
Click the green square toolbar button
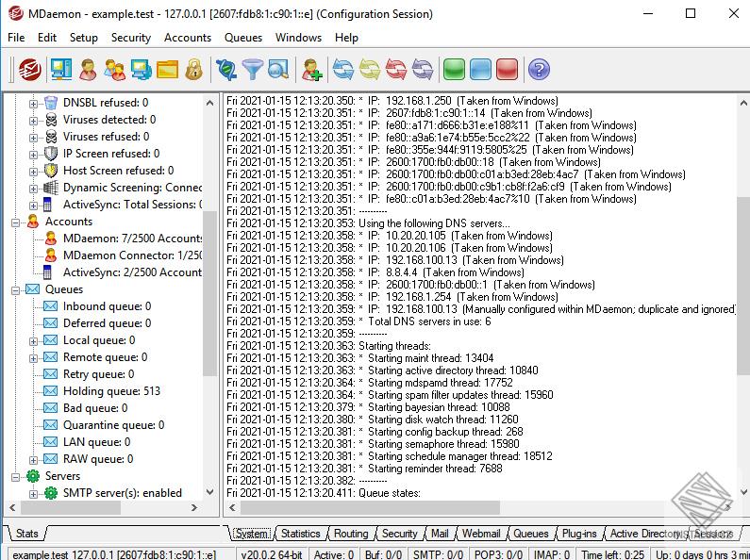click(x=454, y=69)
